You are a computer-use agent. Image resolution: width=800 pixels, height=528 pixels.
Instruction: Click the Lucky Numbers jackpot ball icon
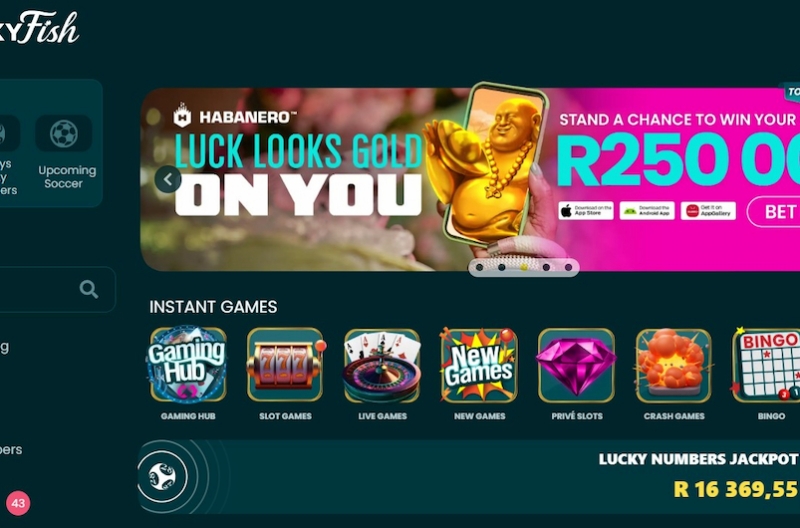(x=162, y=476)
